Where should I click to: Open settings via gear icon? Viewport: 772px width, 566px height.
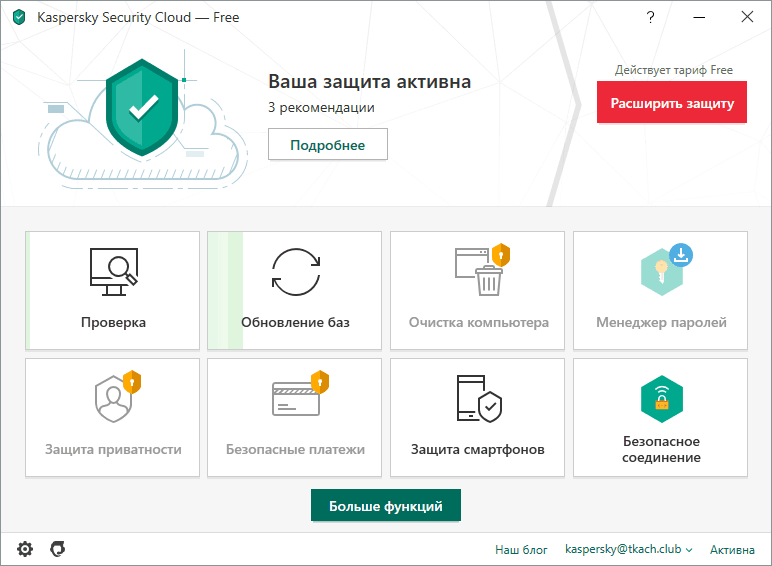click(x=25, y=549)
